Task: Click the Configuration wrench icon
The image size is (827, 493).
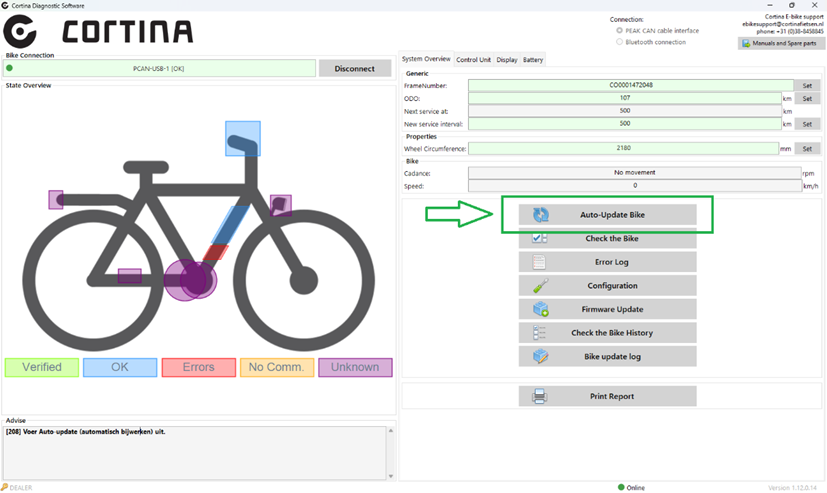Action: click(540, 286)
